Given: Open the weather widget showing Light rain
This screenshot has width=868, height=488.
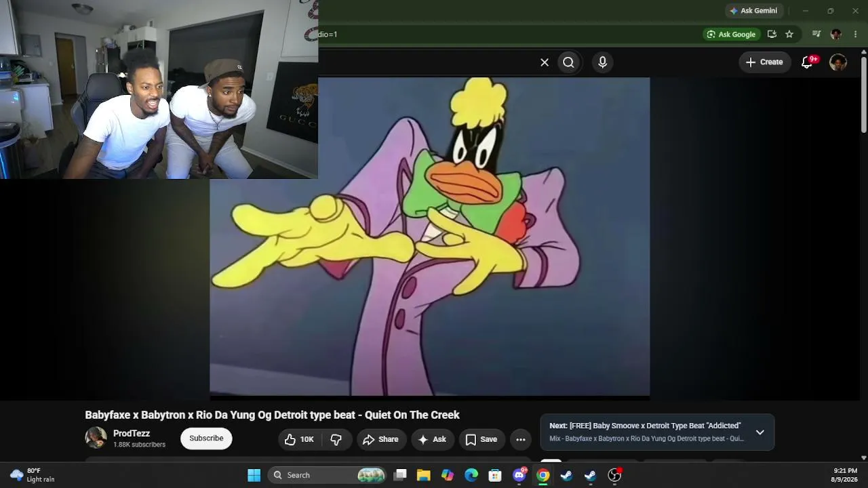Looking at the screenshot, I should 33,475.
